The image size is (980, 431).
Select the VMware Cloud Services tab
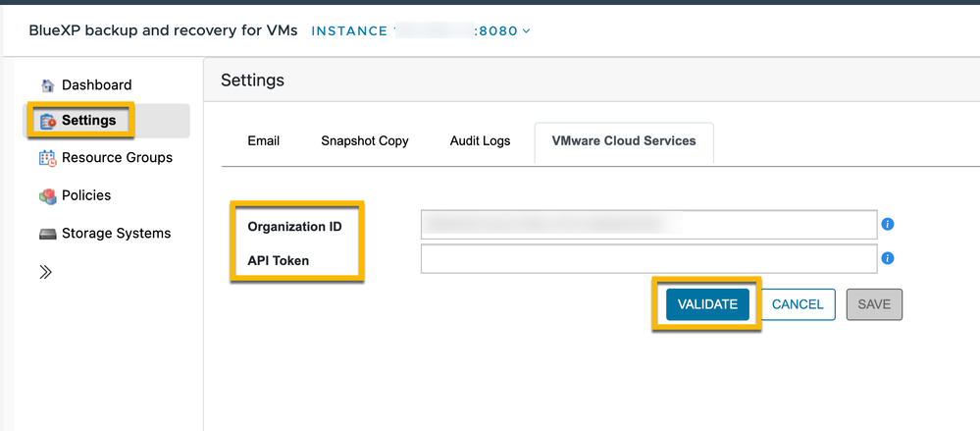(x=624, y=141)
